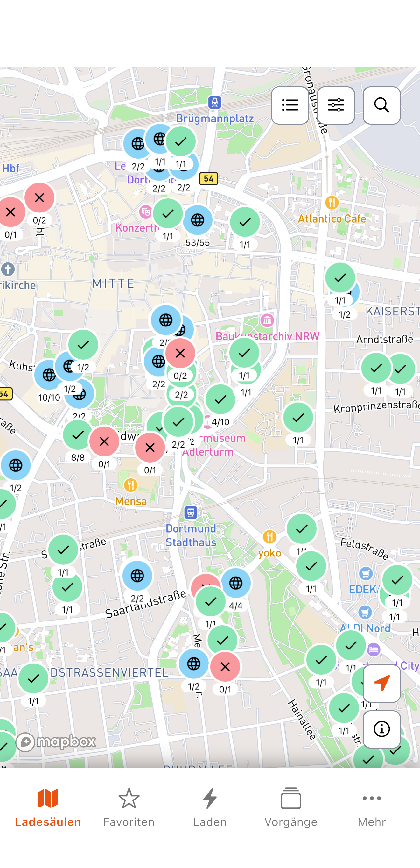
Task: Select 2/2 roaming marker left of Brügmannplatz cluster
Action: [x=138, y=144]
